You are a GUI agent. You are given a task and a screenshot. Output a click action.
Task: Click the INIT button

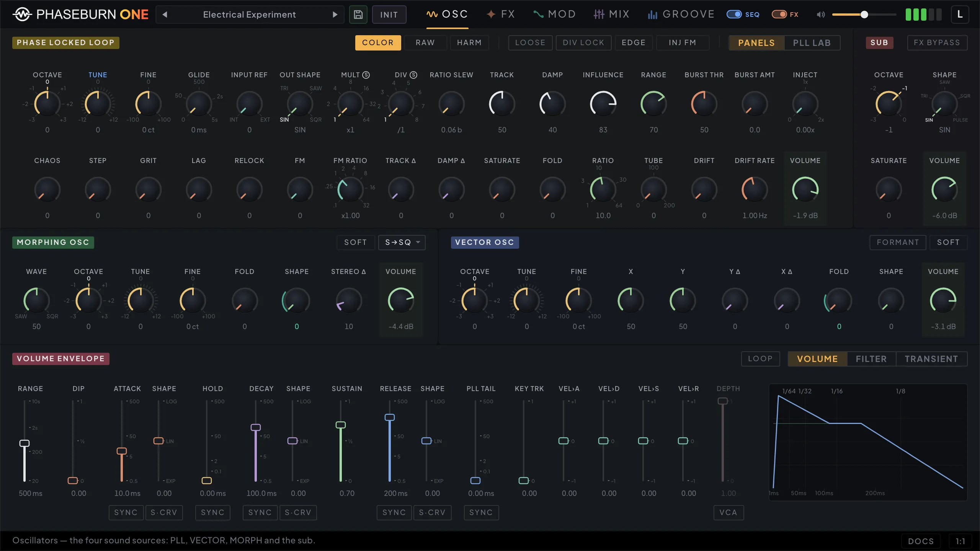click(x=389, y=15)
